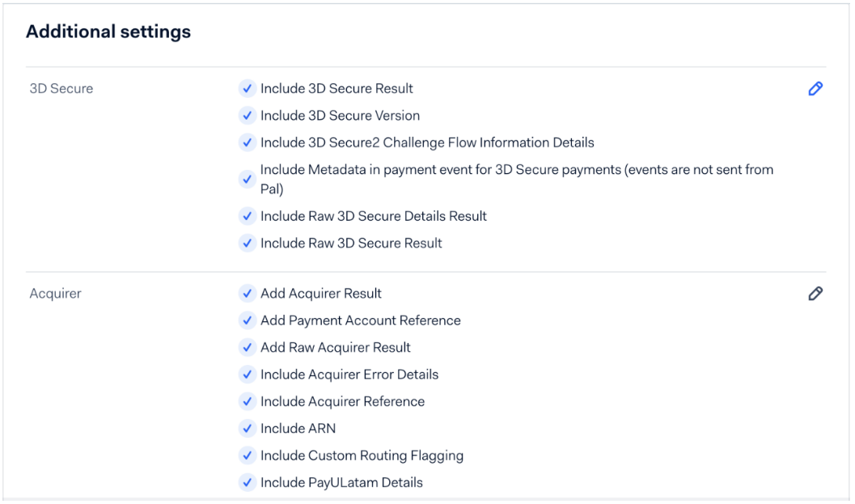Click the checkmark icon for Include Metadata in payment event

[x=247, y=180]
